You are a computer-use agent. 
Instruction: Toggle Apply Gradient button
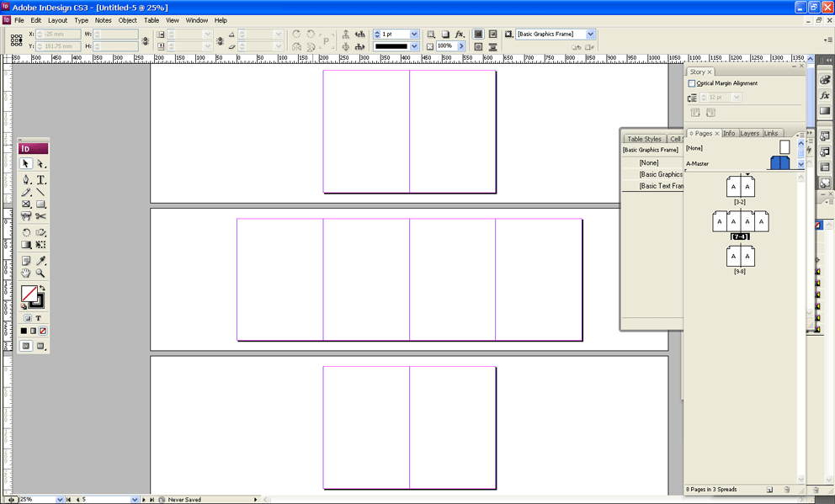[x=33, y=331]
